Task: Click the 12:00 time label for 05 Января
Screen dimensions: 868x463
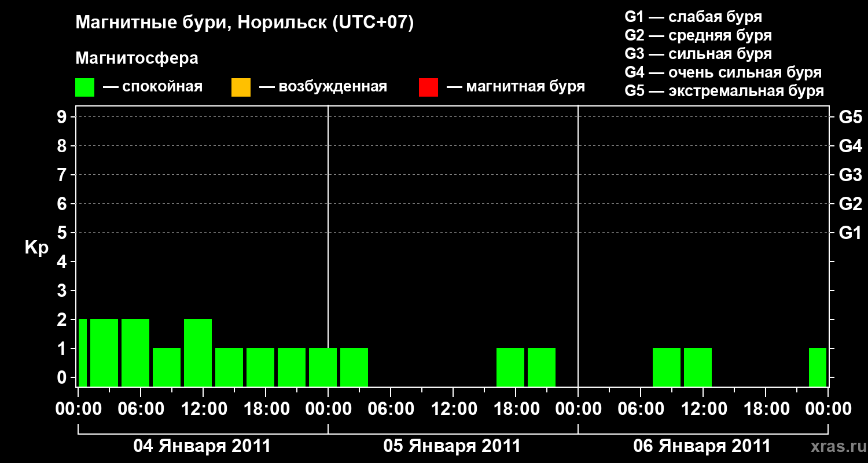Action: 453,409
